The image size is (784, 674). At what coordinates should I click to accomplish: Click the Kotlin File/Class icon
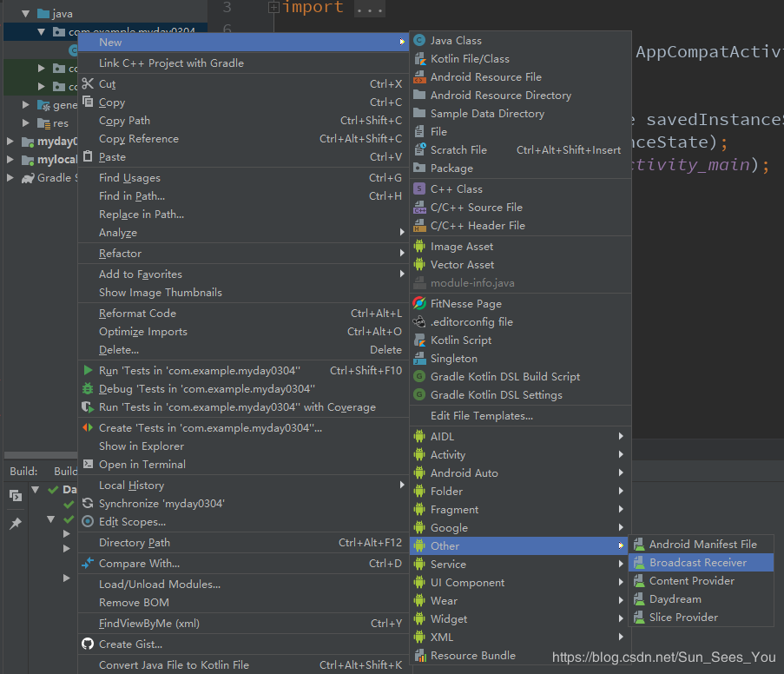pyautogui.click(x=419, y=58)
